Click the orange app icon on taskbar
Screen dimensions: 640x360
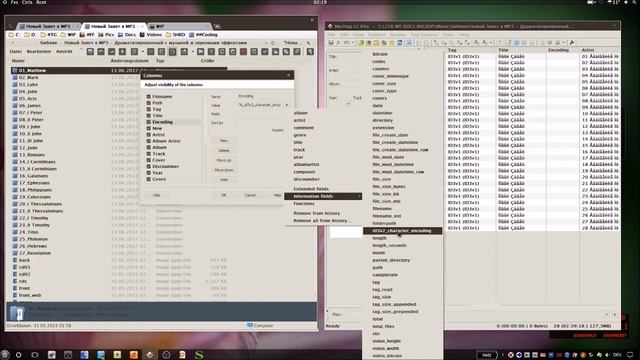click(x=133, y=355)
